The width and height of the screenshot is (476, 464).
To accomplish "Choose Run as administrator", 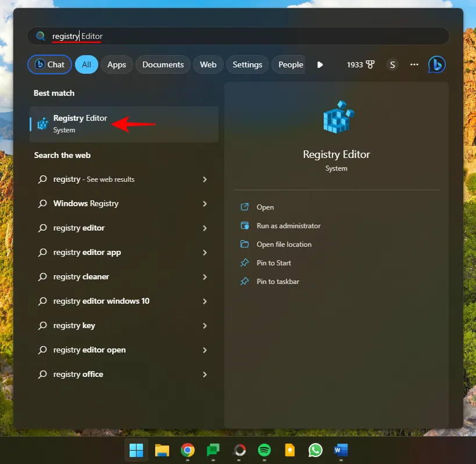I will 288,226.
